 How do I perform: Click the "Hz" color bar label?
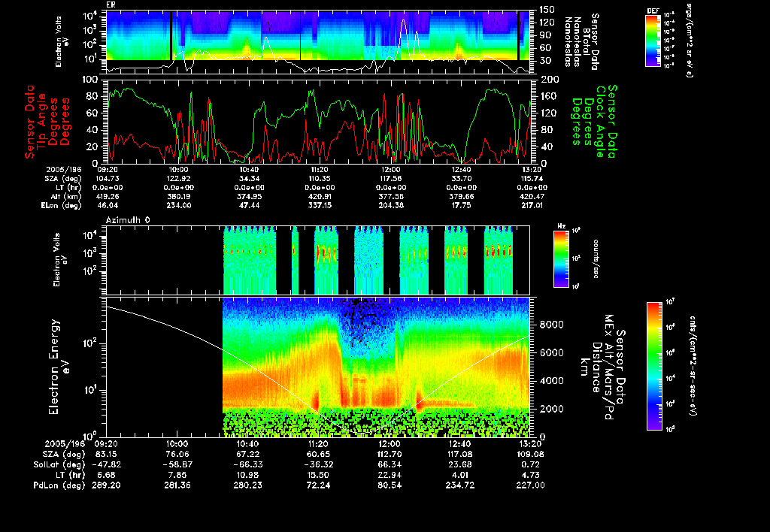[x=561, y=226]
